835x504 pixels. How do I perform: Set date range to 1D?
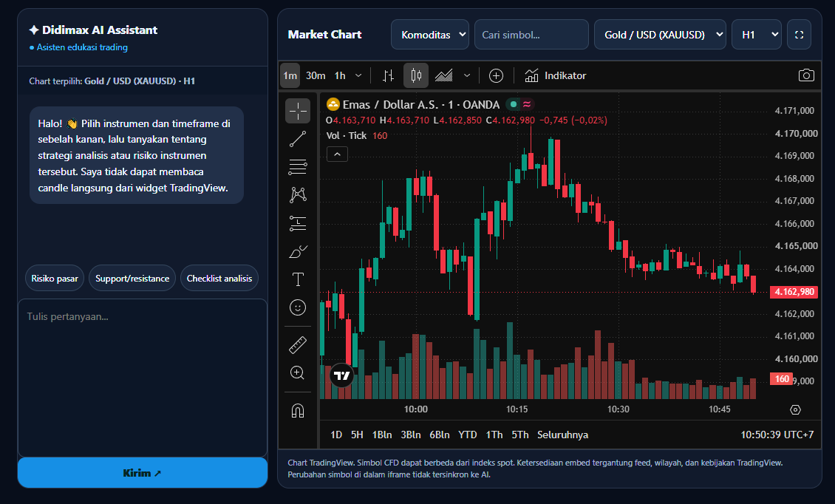point(336,435)
